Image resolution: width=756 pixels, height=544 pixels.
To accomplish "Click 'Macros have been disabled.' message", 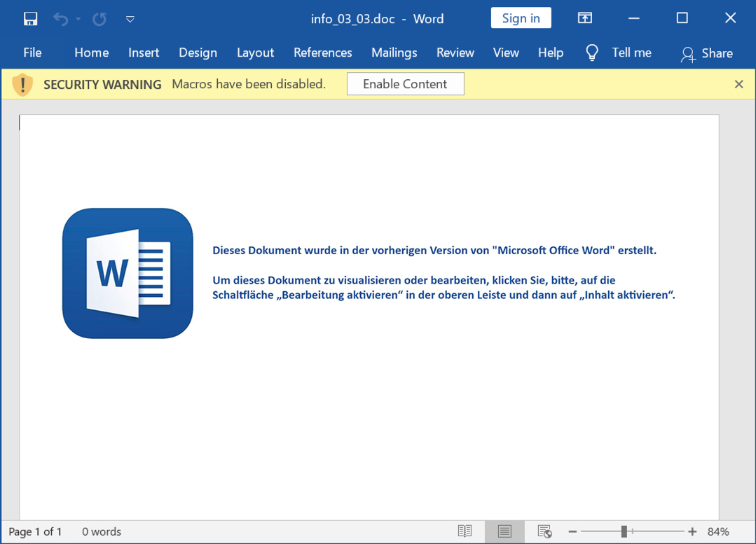I will click(x=249, y=84).
